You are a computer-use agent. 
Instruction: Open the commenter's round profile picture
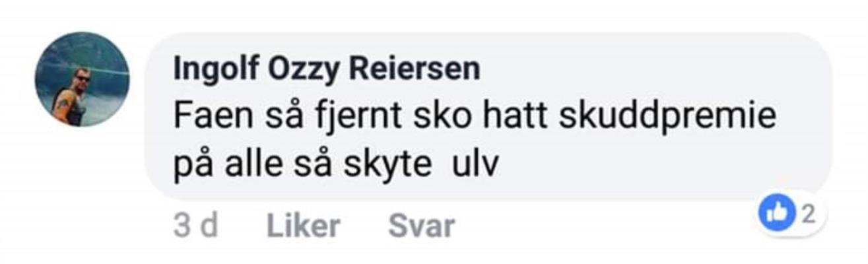coord(82,79)
